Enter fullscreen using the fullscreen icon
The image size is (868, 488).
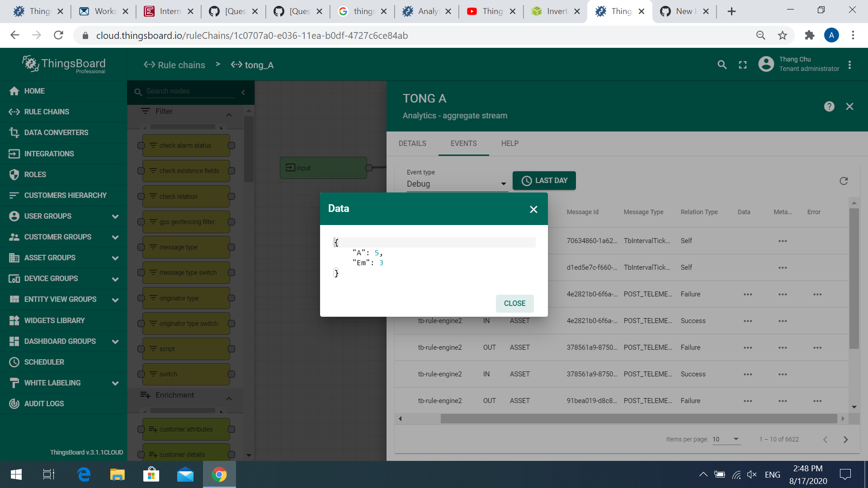[x=743, y=65]
